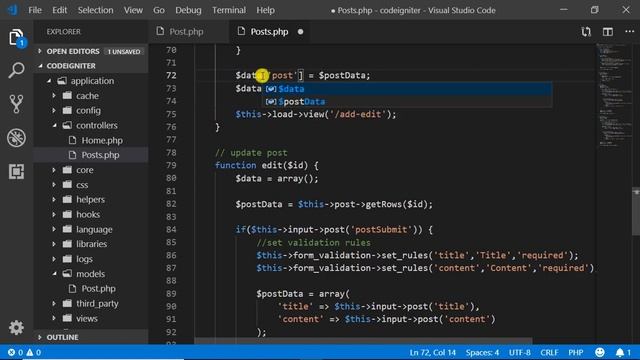The width and height of the screenshot is (640, 360).
Task: Select Posts.php under controllers
Action: point(91,155)
